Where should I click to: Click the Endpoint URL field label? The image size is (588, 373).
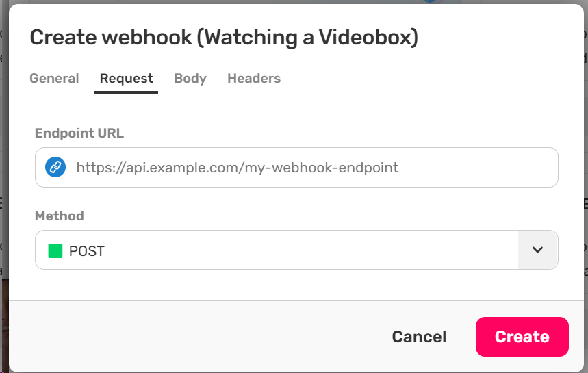coord(79,133)
